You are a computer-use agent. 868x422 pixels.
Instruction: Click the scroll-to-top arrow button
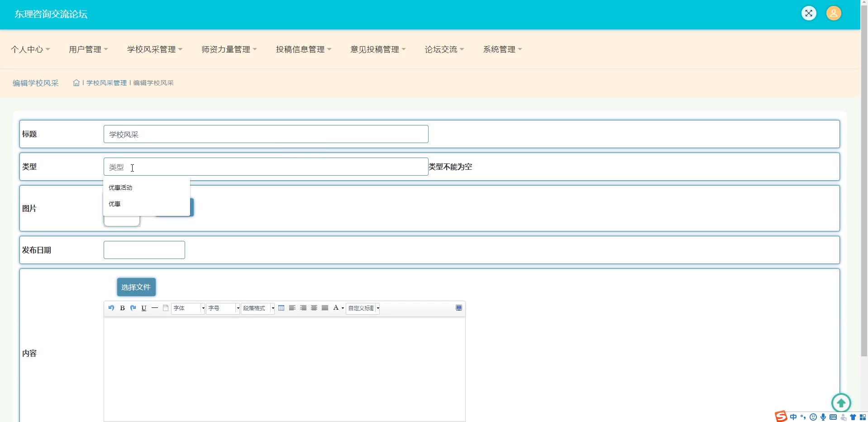click(841, 403)
